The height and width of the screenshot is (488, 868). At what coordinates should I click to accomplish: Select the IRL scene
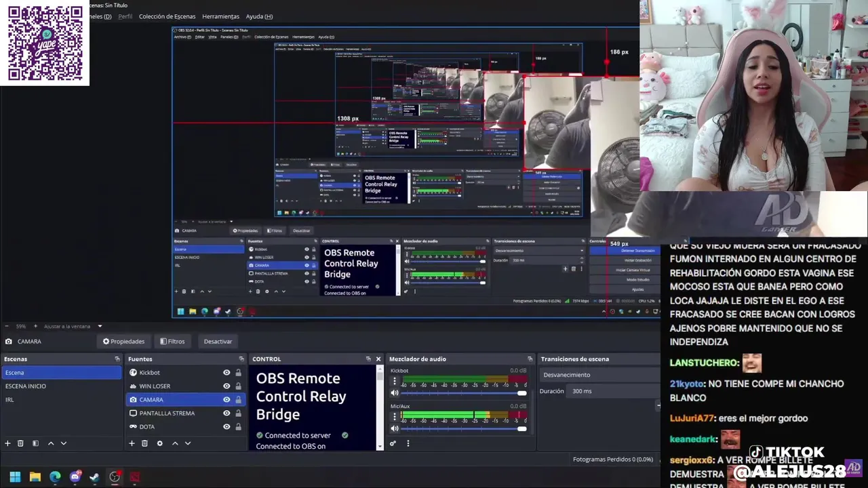pos(61,400)
